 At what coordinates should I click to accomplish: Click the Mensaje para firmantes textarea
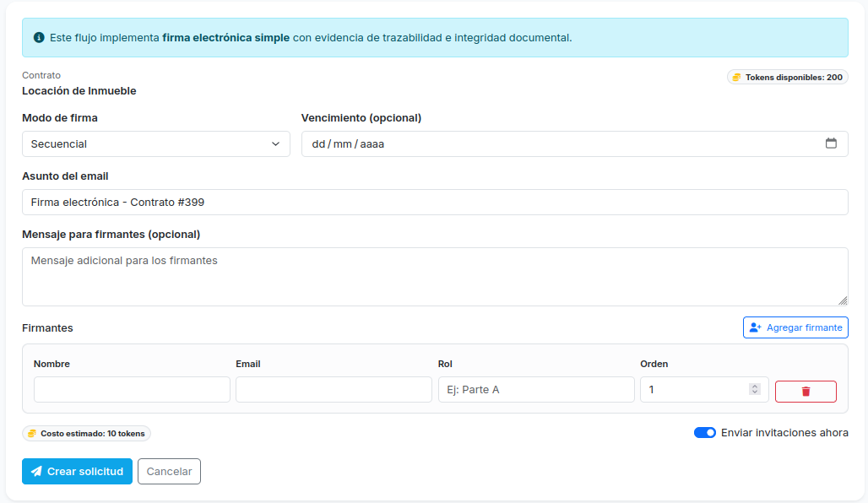[435, 276]
